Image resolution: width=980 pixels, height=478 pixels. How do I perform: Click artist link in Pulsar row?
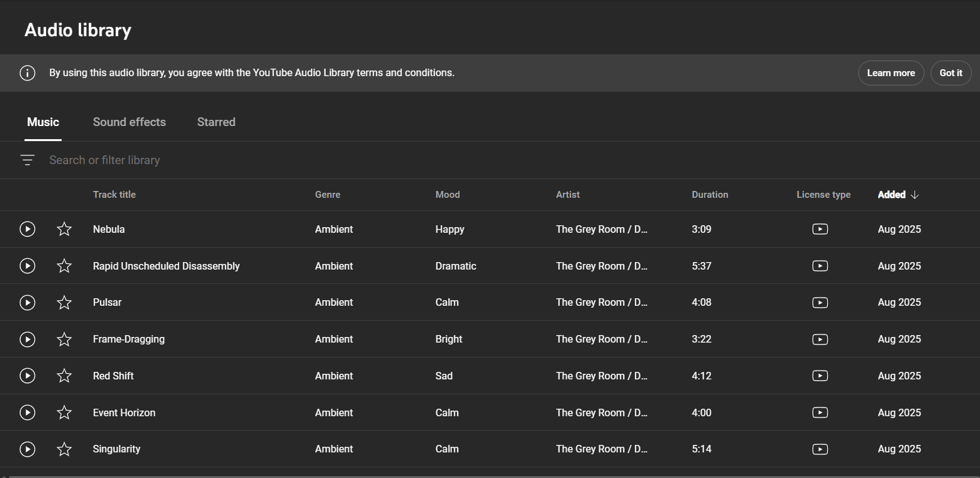click(602, 303)
